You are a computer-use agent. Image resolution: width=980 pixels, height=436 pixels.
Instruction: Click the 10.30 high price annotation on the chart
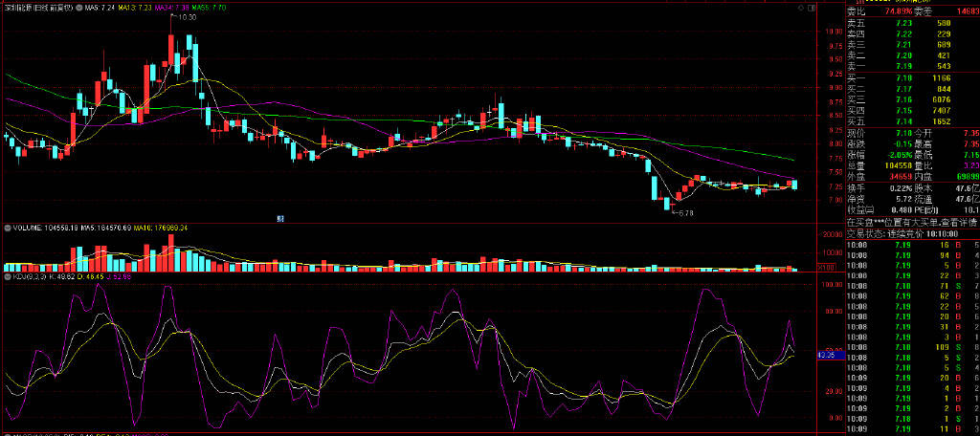pos(186,17)
